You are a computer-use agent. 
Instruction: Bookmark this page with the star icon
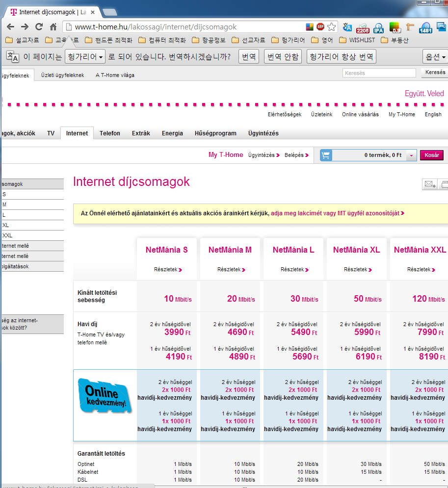click(332, 27)
